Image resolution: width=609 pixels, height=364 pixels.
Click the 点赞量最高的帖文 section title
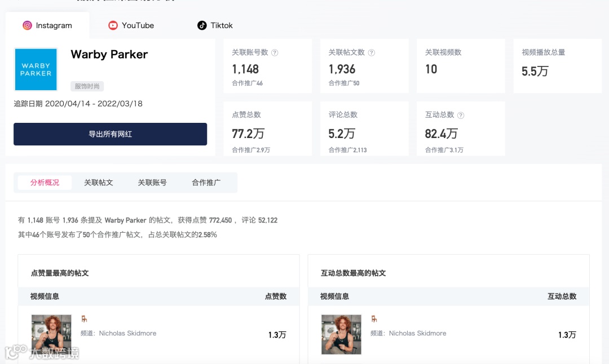(x=60, y=273)
